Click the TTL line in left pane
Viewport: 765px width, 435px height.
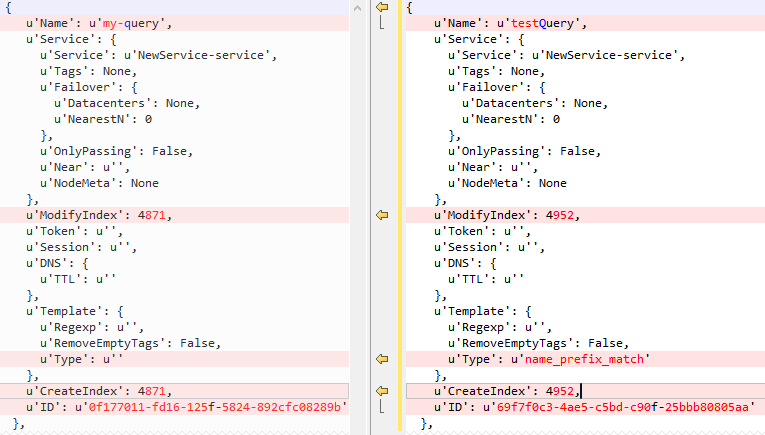click(x=78, y=279)
